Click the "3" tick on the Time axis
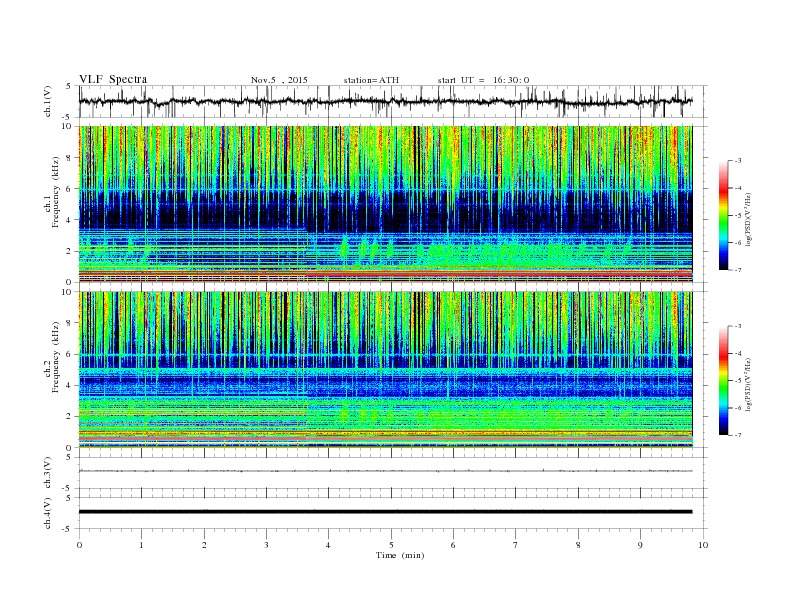 [x=266, y=545]
